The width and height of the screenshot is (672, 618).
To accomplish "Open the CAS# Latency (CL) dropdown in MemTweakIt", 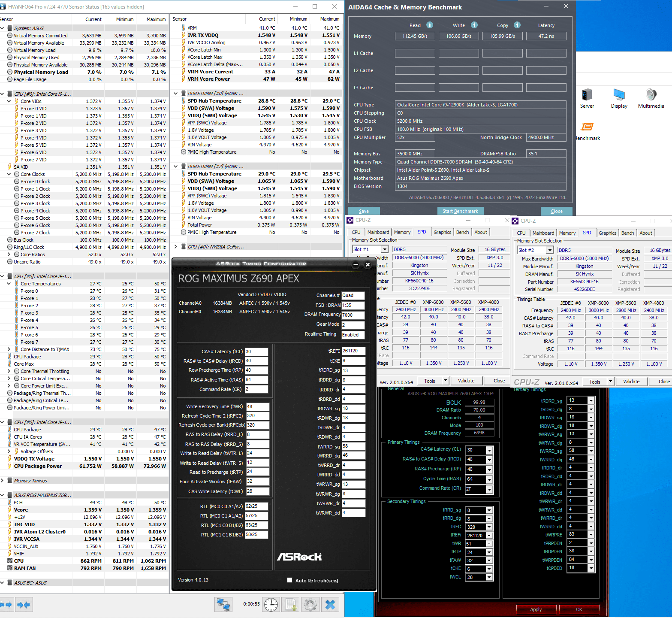I will click(489, 450).
